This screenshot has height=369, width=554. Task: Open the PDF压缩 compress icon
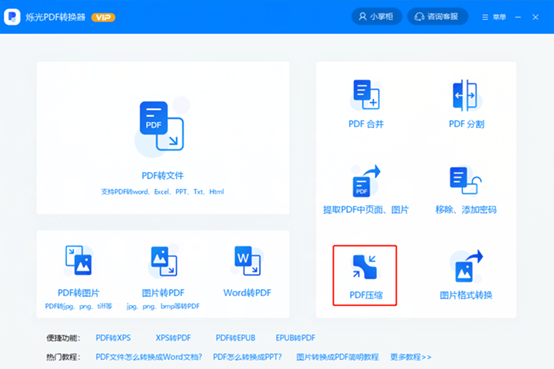(365, 267)
